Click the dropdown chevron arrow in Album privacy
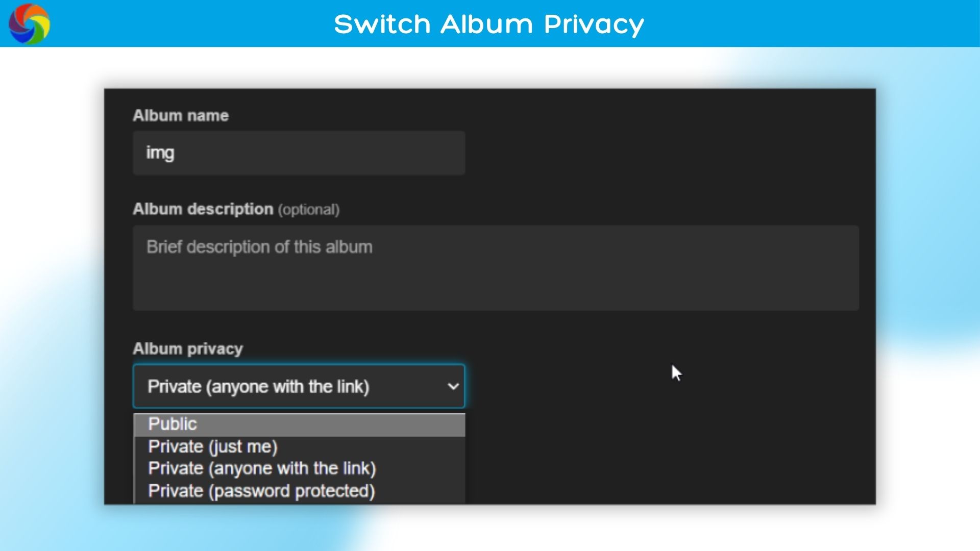980x551 pixels. (453, 387)
